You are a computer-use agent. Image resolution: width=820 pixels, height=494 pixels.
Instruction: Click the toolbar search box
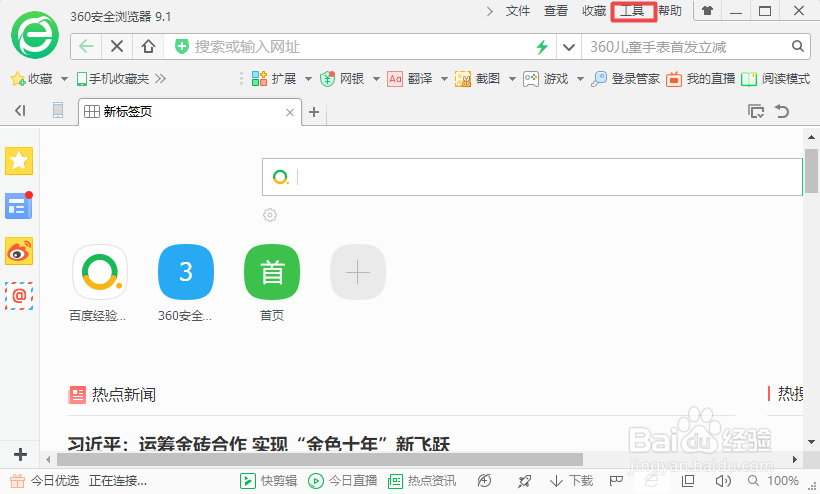pos(685,47)
